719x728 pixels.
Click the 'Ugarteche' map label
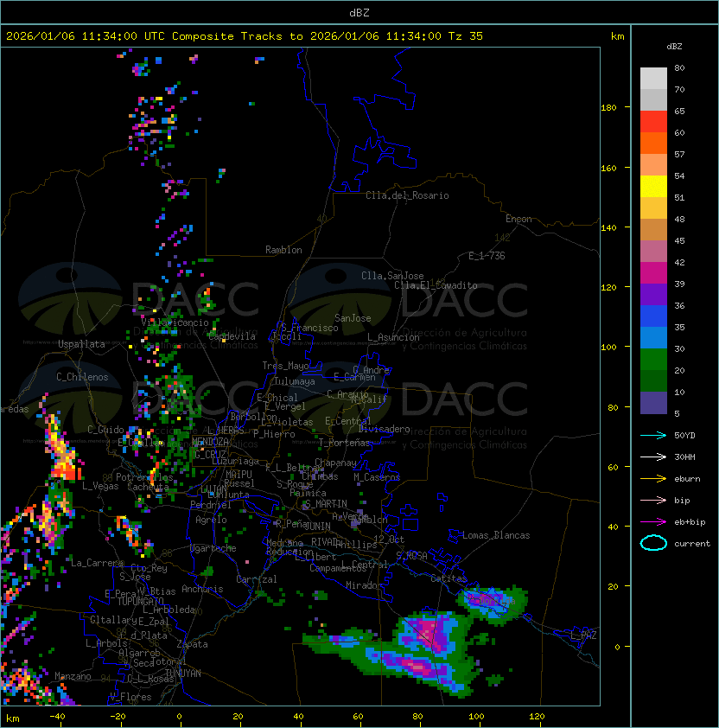(x=213, y=548)
